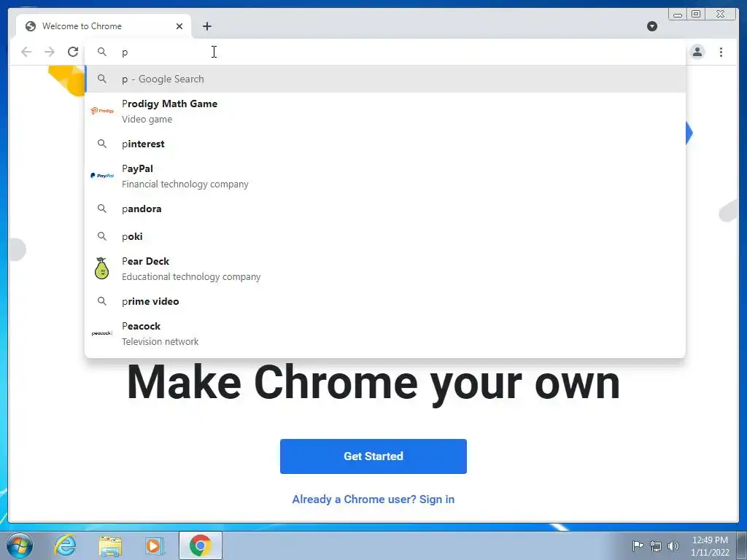
Task: Open the Chrome profile avatar icon
Action: 697,52
